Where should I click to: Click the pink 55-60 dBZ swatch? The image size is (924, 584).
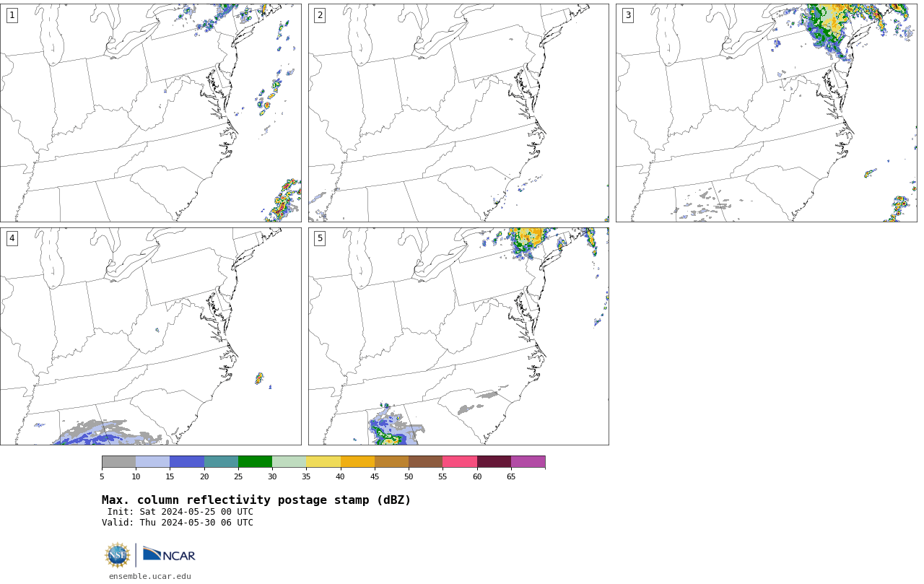(460, 462)
